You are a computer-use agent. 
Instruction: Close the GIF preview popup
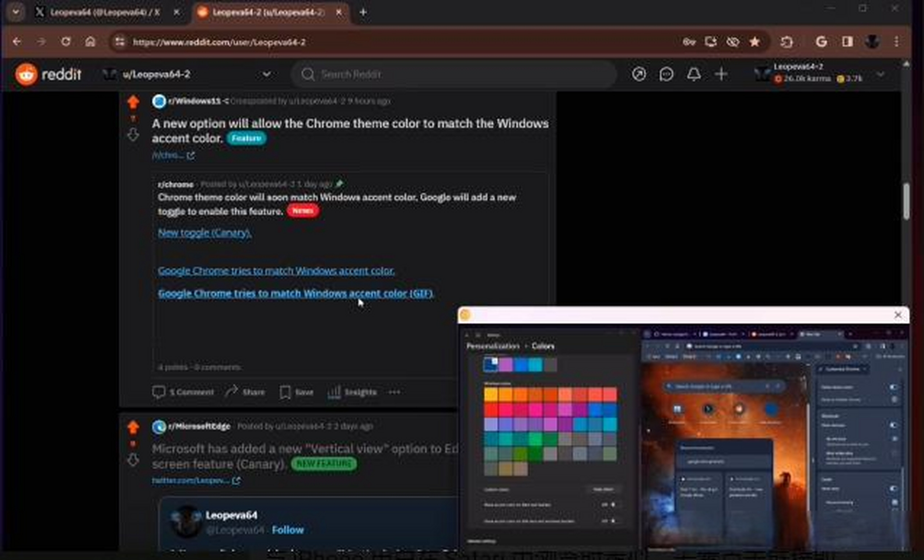click(x=898, y=315)
